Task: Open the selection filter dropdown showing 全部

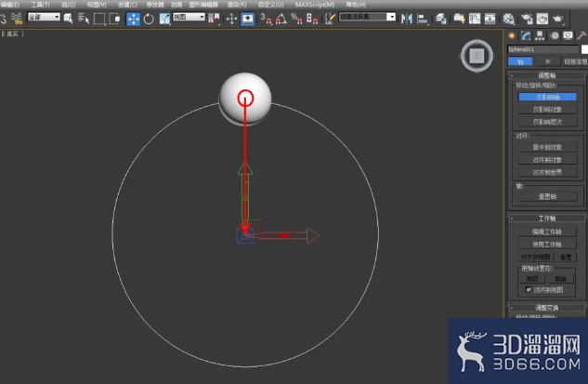Action: tap(44, 17)
